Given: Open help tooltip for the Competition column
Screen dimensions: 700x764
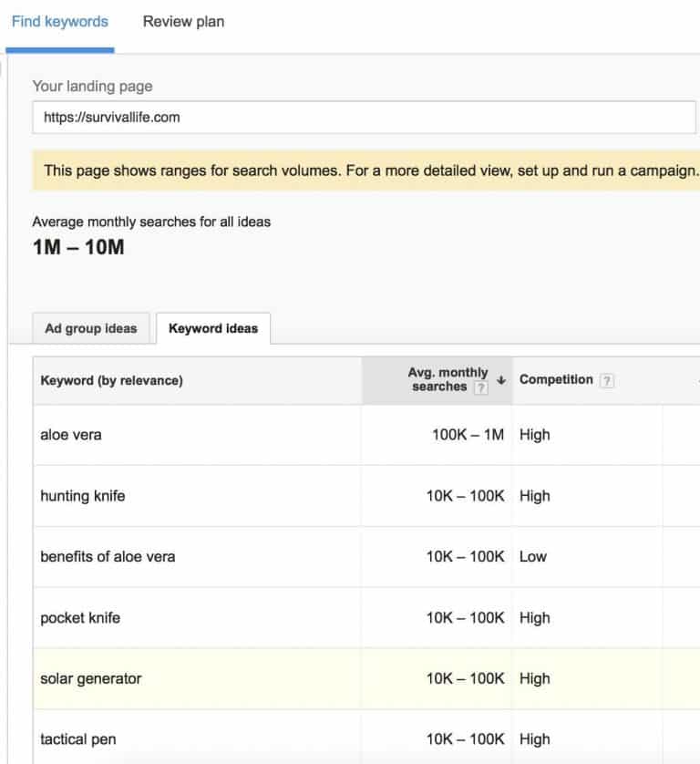Looking at the screenshot, I should tap(608, 380).
